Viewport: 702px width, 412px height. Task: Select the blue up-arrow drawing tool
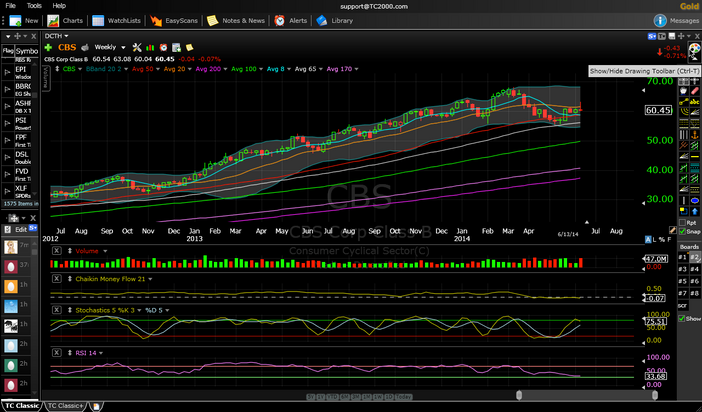coord(694,211)
